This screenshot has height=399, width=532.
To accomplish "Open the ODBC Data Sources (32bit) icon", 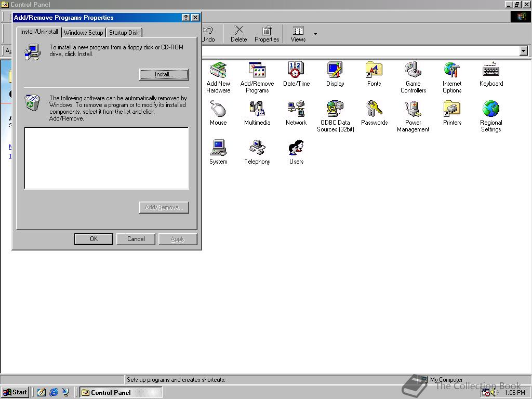I will click(x=335, y=117).
